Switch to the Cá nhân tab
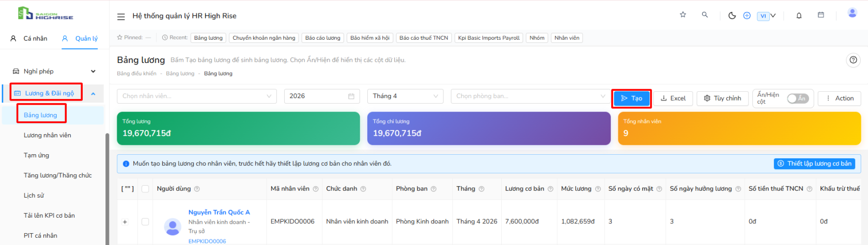 29,39
